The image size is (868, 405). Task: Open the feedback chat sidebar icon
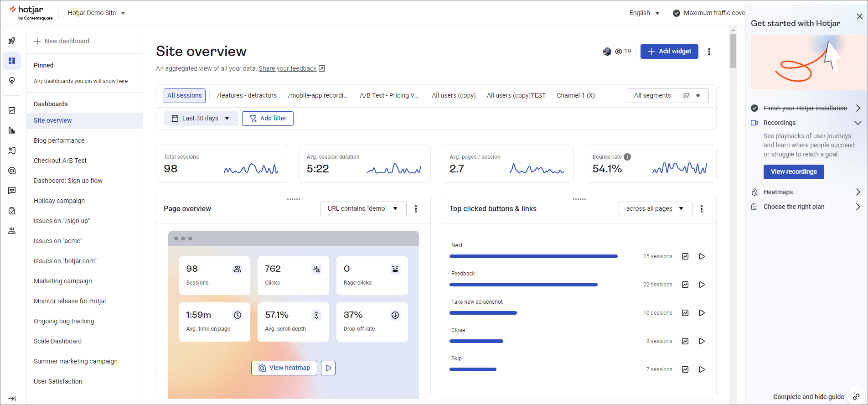(12, 191)
